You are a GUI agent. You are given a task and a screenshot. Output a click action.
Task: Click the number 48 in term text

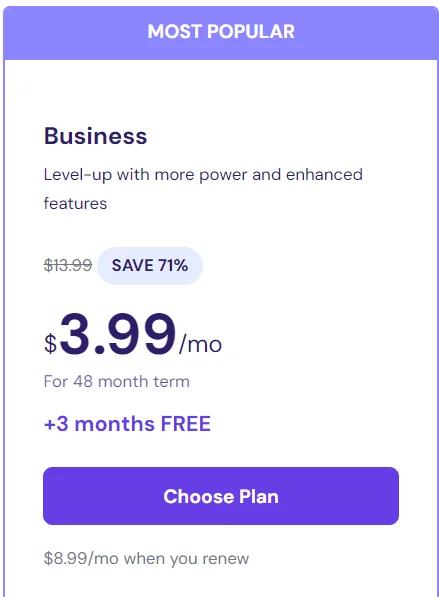click(83, 381)
